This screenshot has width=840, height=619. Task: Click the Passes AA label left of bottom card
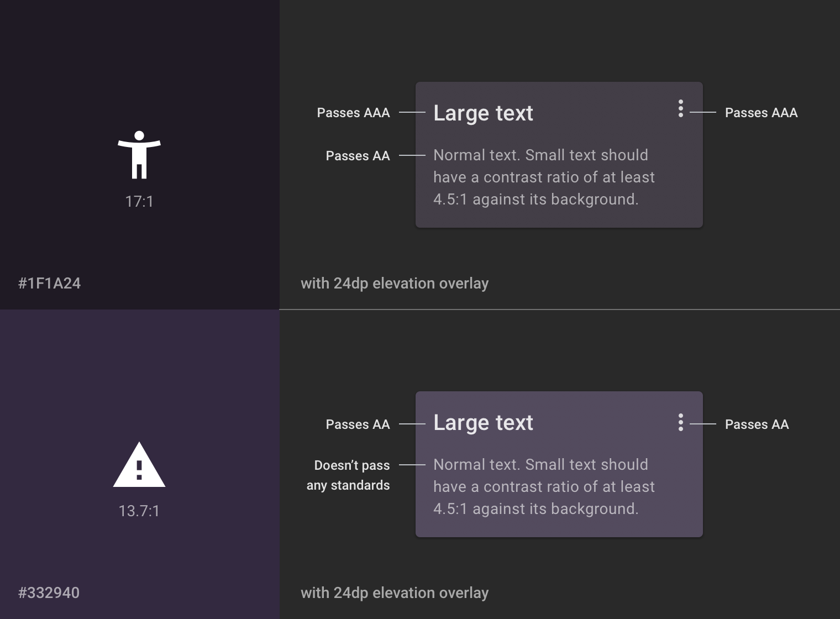[x=358, y=424]
